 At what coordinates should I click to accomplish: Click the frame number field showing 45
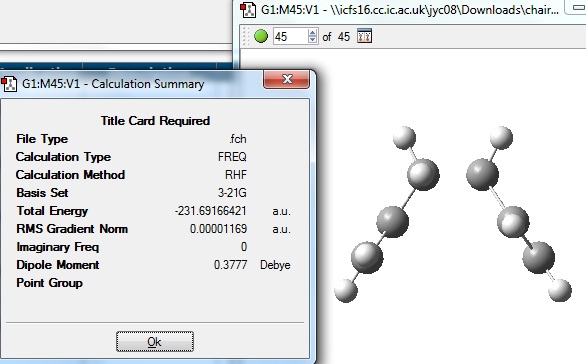click(x=291, y=37)
